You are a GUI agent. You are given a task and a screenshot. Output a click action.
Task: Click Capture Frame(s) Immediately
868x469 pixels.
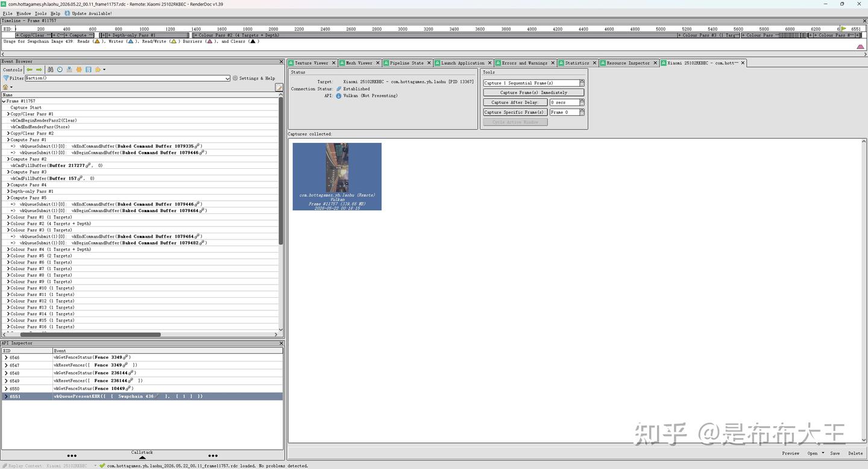coord(533,93)
